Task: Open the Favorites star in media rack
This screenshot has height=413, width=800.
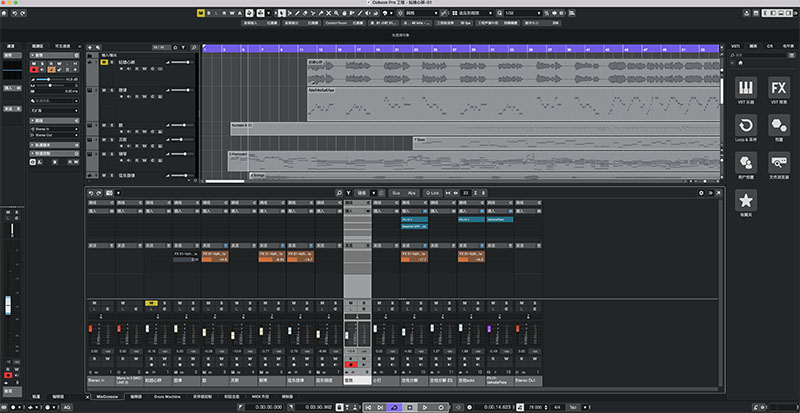Action: [x=746, y=200]
